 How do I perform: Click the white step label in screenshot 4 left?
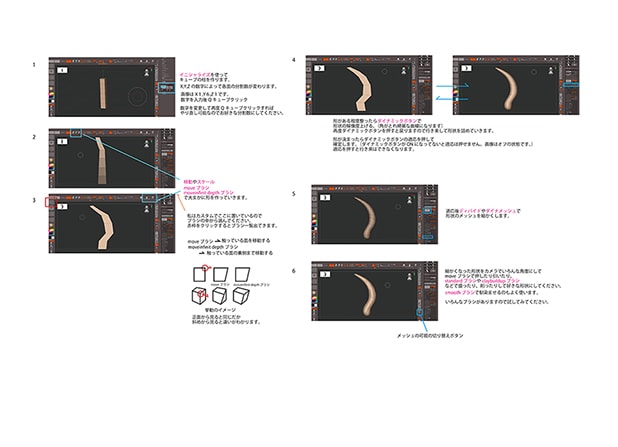319,68
